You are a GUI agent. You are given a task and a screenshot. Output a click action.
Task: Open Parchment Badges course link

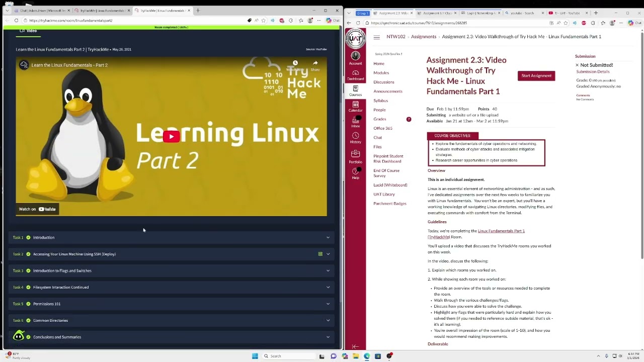[x=390, y=204]
